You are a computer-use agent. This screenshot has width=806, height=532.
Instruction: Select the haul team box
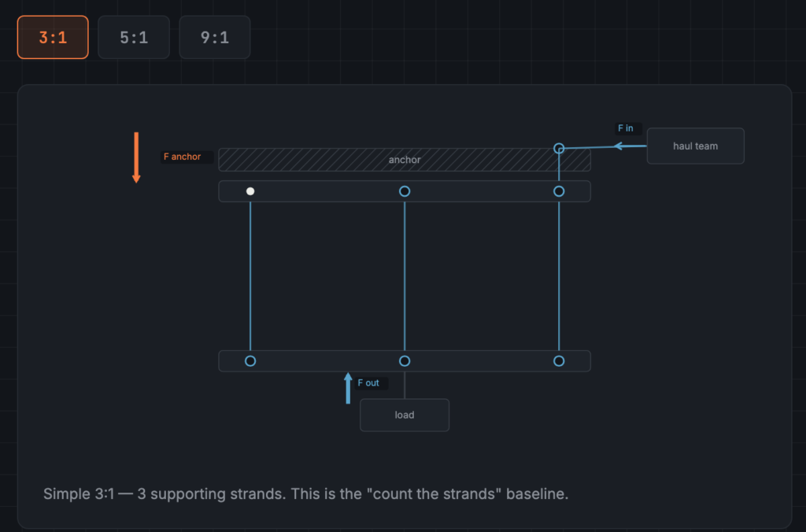(x=696, y=146)
